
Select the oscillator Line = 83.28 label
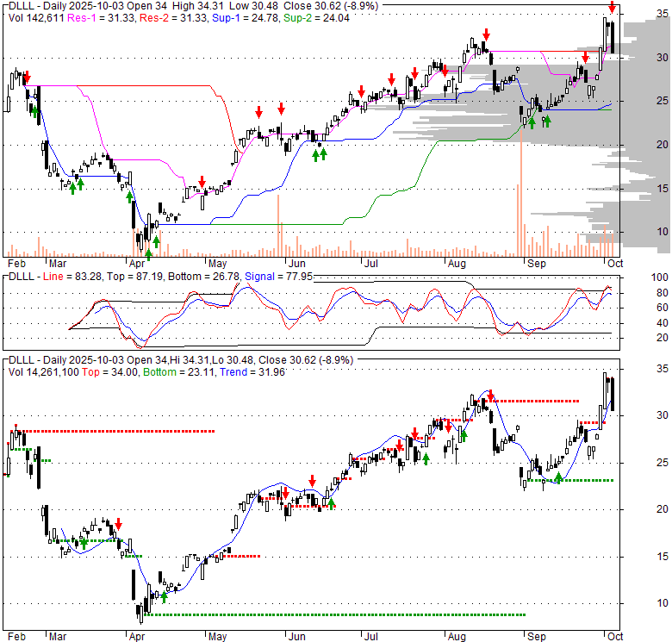[x=72, y=277]
